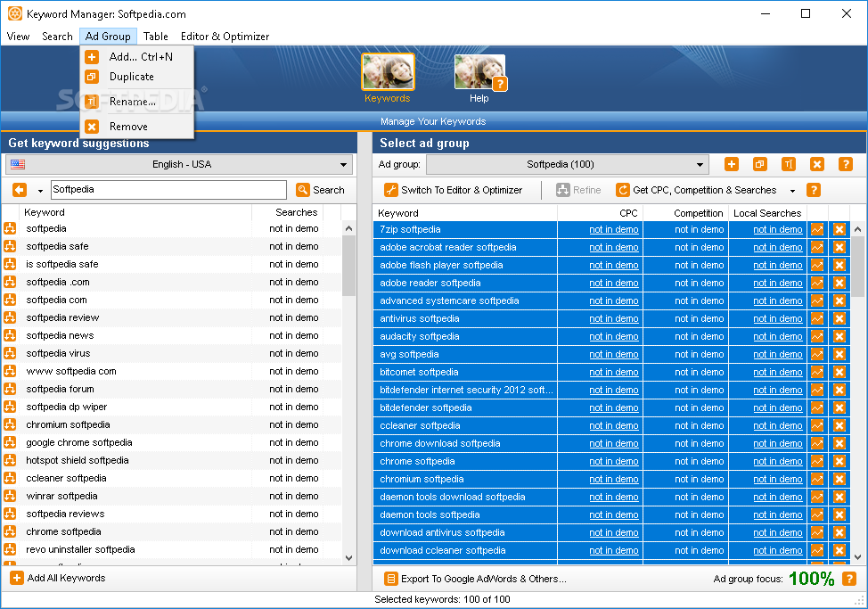Viewport: 868px width, 609px height.
Task: Click the left list vertical scrollbar thumb
Action: pos(348,266)
